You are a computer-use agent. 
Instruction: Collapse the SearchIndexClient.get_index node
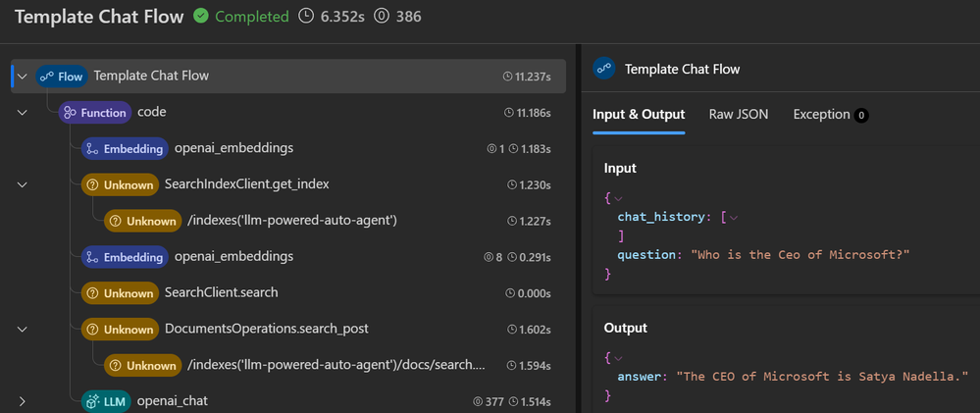(23, 185)
